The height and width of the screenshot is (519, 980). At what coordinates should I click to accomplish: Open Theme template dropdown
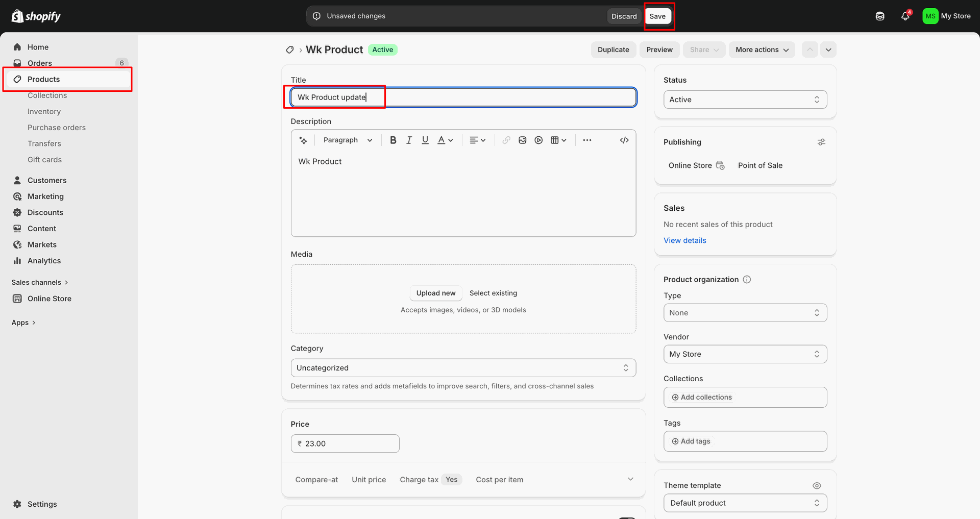click(x=745, y=503)
